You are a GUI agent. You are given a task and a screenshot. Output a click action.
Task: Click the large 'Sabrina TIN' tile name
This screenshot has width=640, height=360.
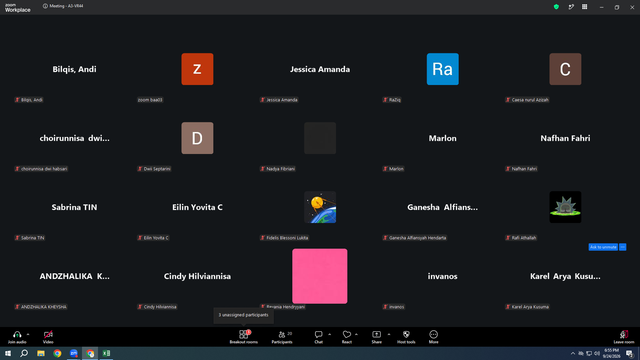pyautogui.click(x=74, y=207)
